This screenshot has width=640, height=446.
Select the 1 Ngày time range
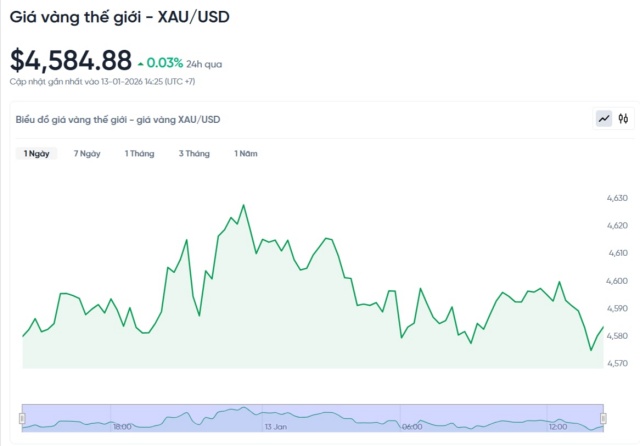(x=37, y=154)
